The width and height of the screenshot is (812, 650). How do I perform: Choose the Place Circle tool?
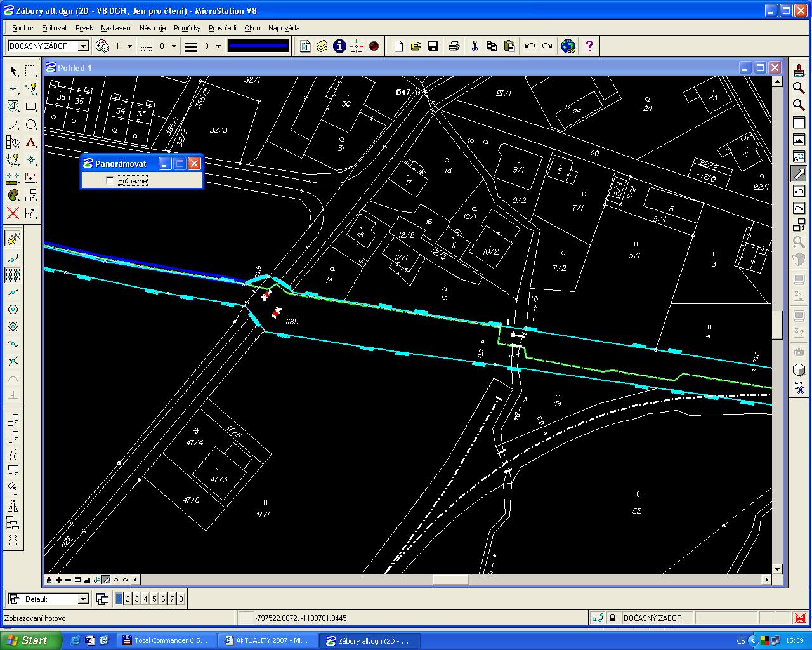coord(30,124)
